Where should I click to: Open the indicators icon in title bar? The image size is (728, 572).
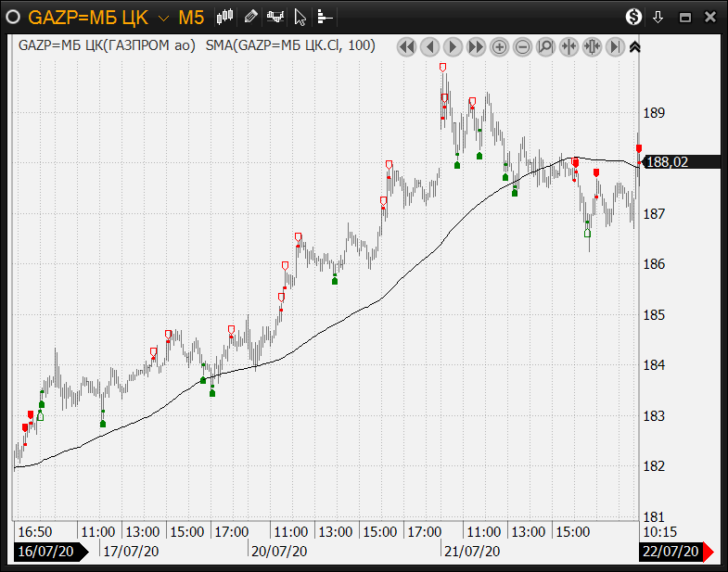[x=275, y=17]
